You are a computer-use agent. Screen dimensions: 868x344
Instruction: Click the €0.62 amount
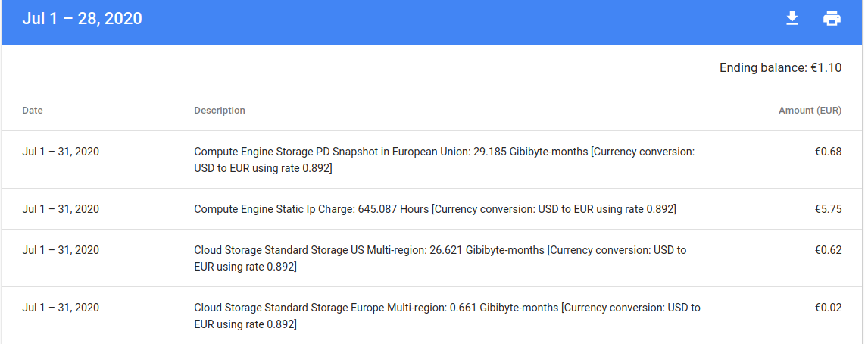828,250
